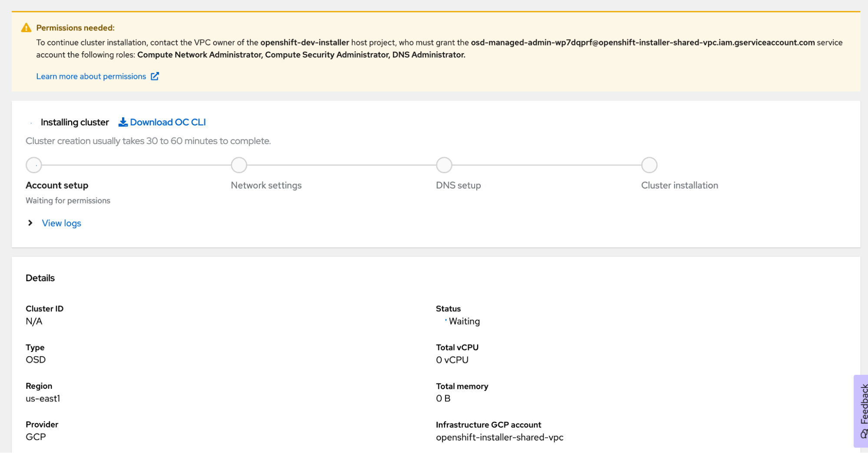Click the download icon beside Download OC CLI

click(x=123, y=122)
